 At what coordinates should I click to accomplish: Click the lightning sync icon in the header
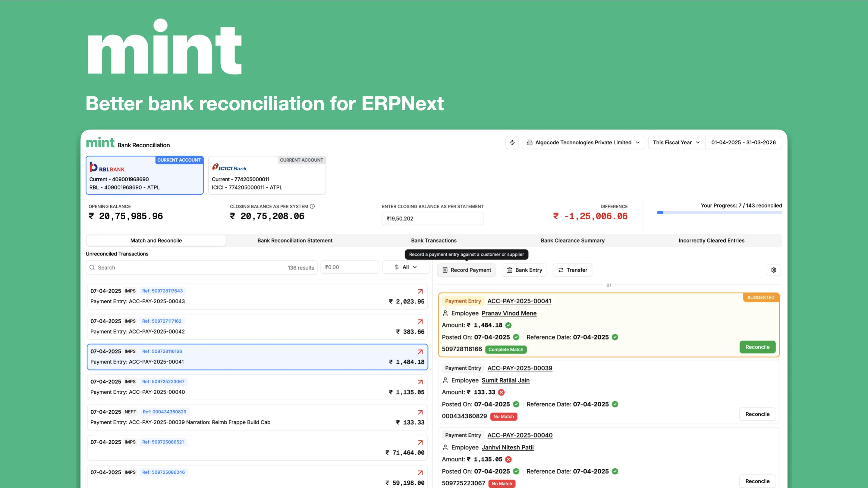pyautogui.click(x=512, y=142)
